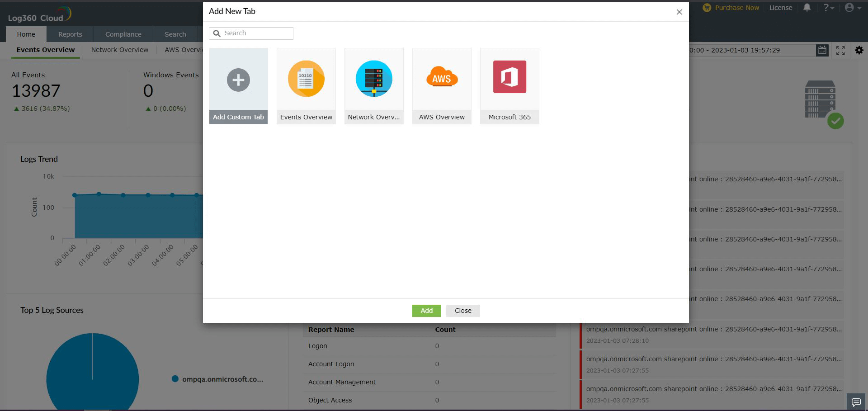Select the Add Custom Tab plus icon
Image resolution: width=868 pixels, height=411 pixels.
tap(238, 80)
